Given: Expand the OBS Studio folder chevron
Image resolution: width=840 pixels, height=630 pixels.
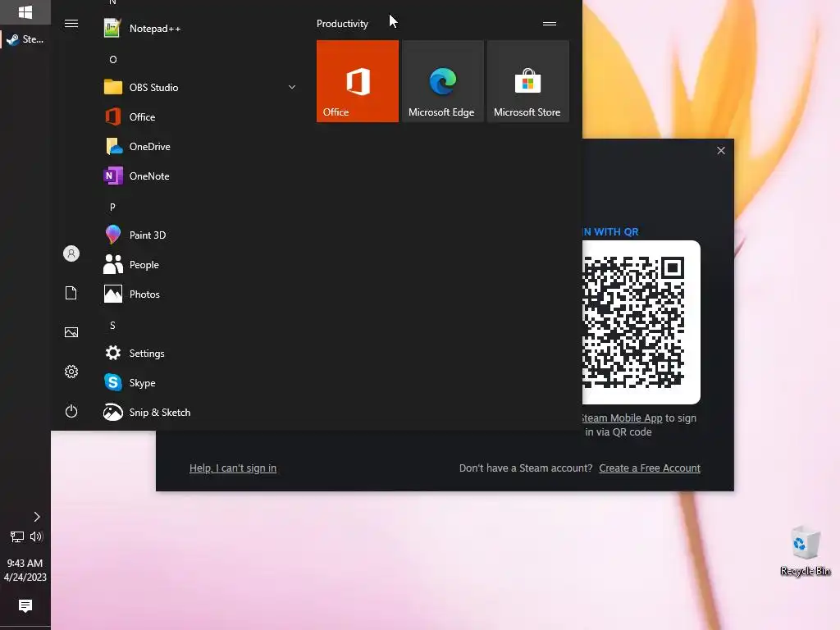Looking at the screenshot, I should coord(292,87).
